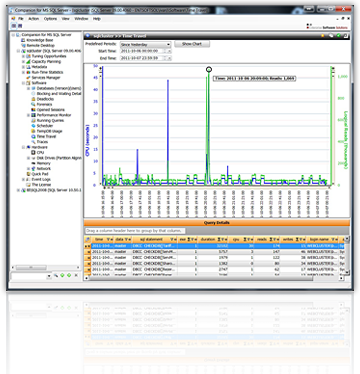Screen dimensions: 360x374
Task: Expand the Metadata node
Action: coord(24,67)
